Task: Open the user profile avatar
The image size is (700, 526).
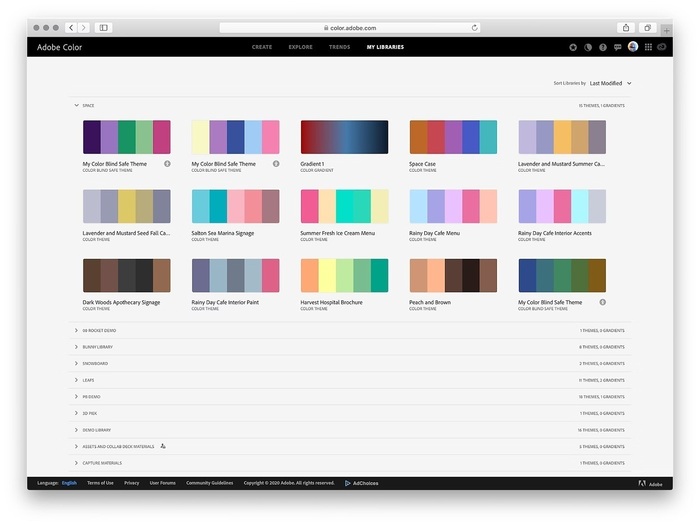Action: 633,46
